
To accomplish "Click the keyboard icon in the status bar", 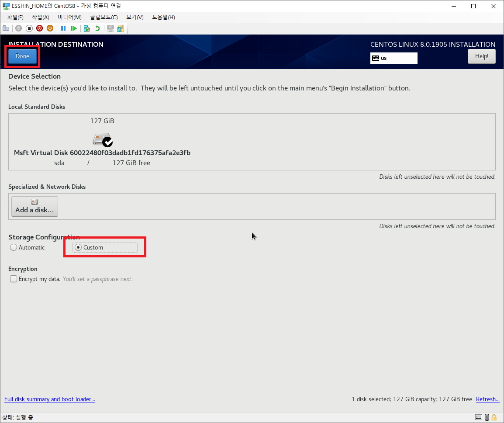I will pyautogui.click(x=479, y=417).
